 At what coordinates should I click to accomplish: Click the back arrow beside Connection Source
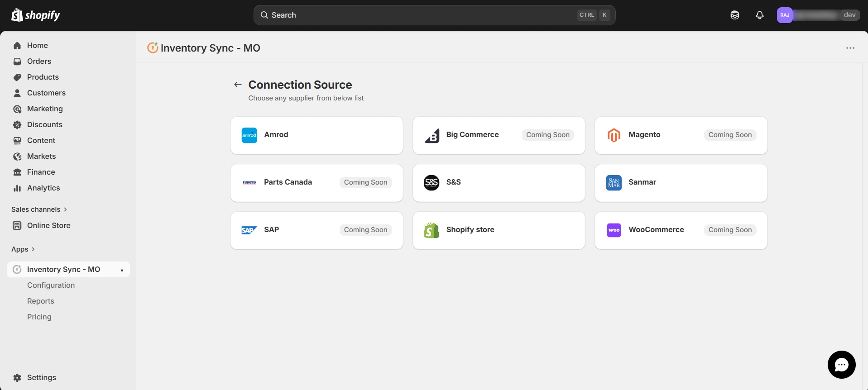(238, 84)
